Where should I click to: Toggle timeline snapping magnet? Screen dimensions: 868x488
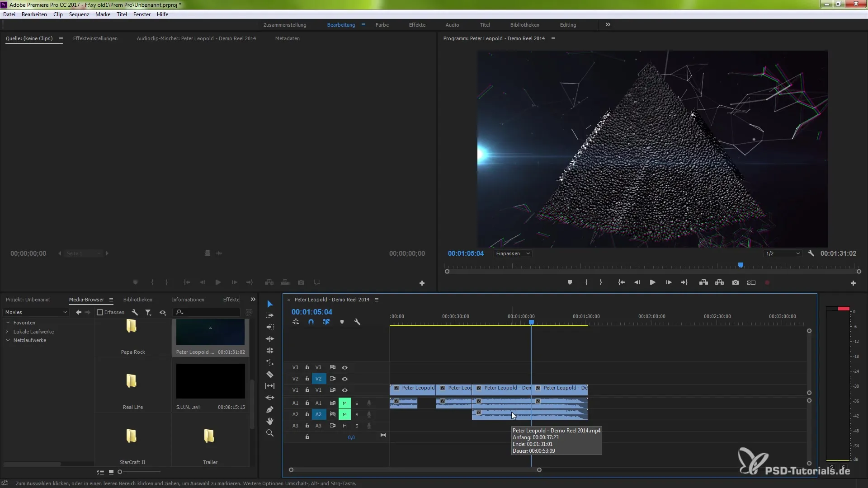point(311,322)
